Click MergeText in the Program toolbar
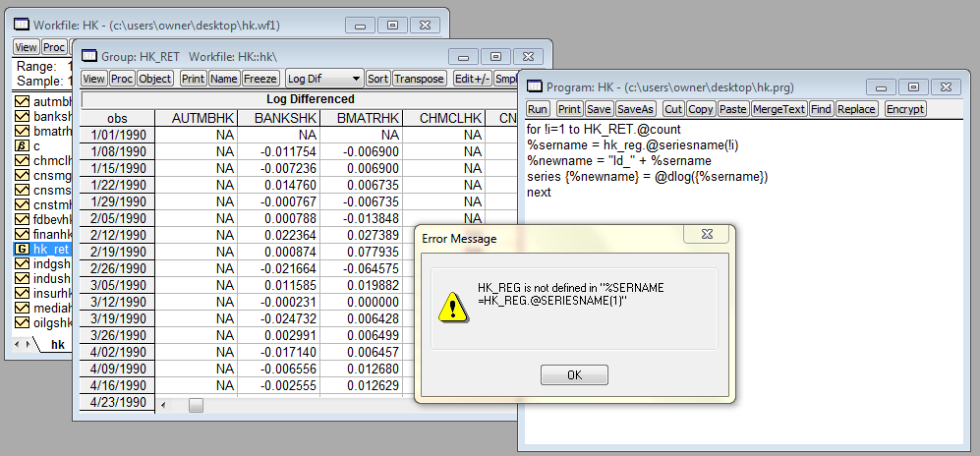This screenshot has height=456, width=980. (778, 109)
